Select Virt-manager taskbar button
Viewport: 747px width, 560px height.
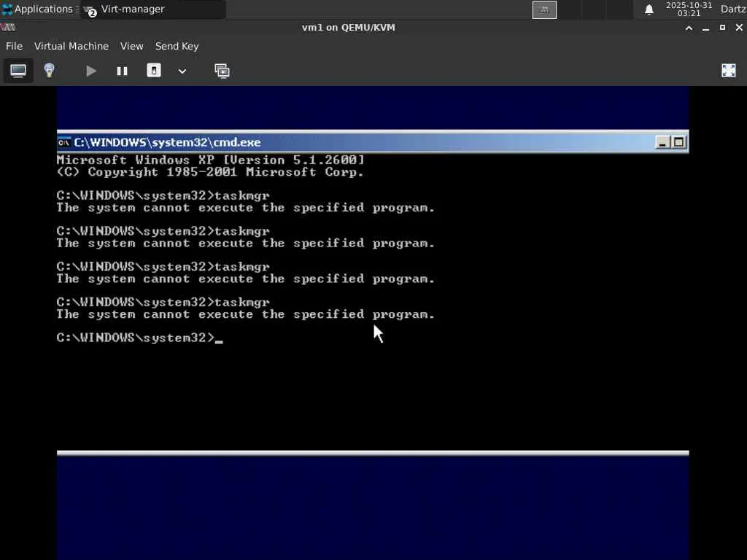153,9
